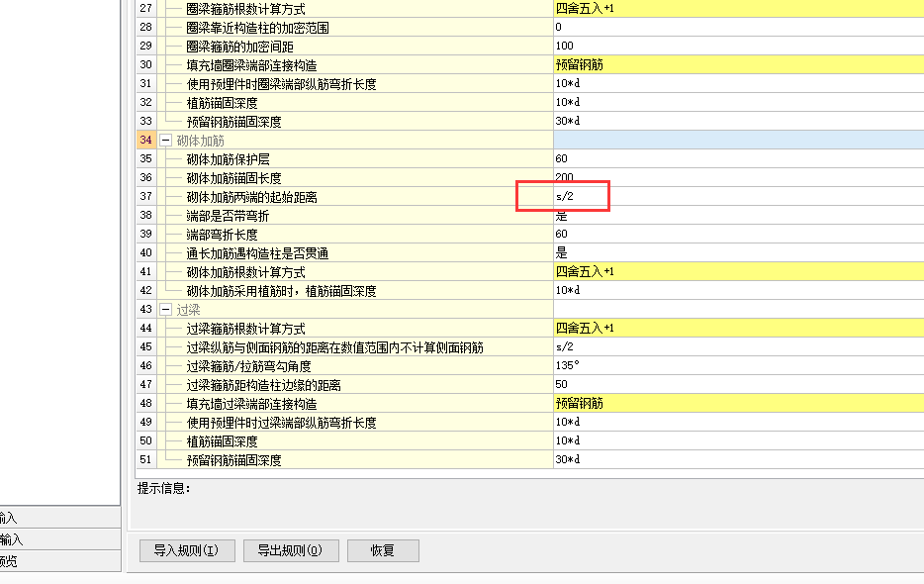924x584 pixels.
Task: Select row label 过梁纵筋与侧面钢筋的距离在数值范围内不计算侧面钢筋
Action: (x=334, y=347)
